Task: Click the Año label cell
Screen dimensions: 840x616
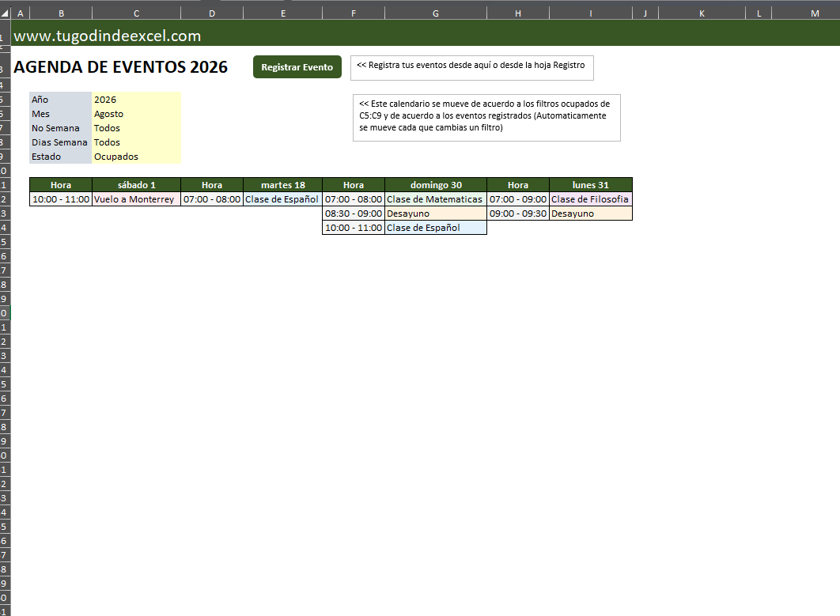Action: click(x=61, y=100)
